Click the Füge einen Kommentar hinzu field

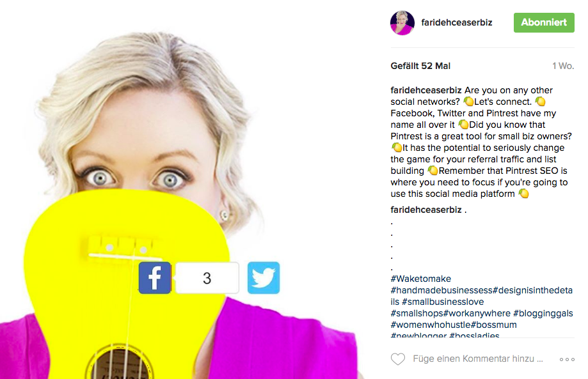click(x=478, y=359)
